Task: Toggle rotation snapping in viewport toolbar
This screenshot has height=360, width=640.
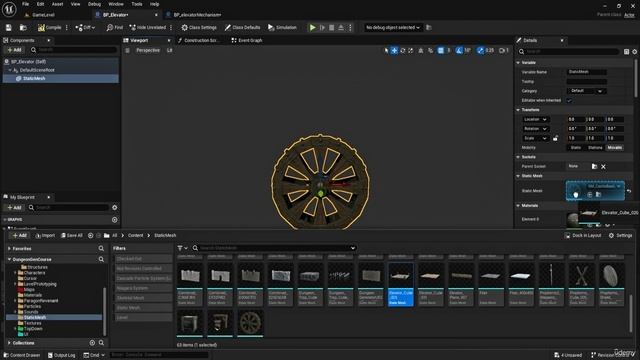Action: point(459,50)
